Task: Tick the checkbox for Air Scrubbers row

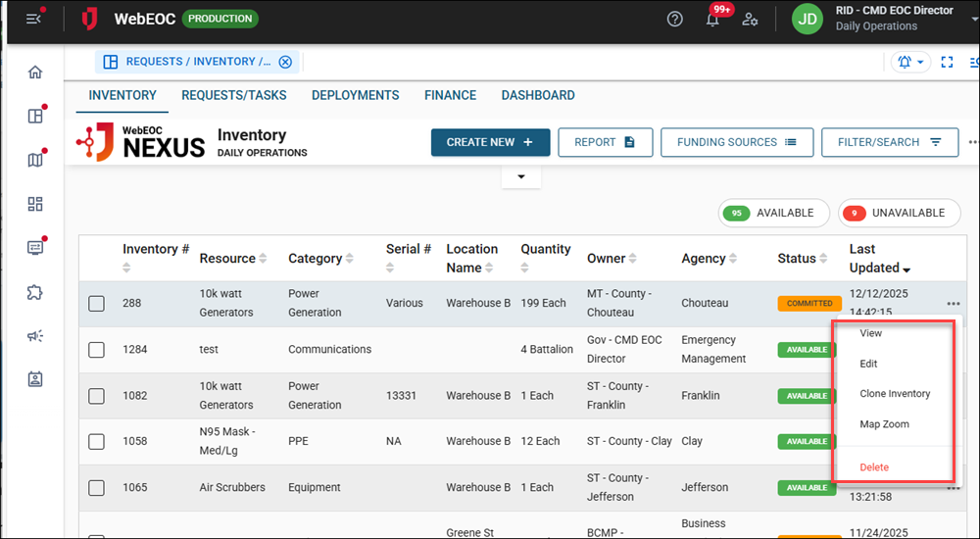Action: (x=96, y=488)
